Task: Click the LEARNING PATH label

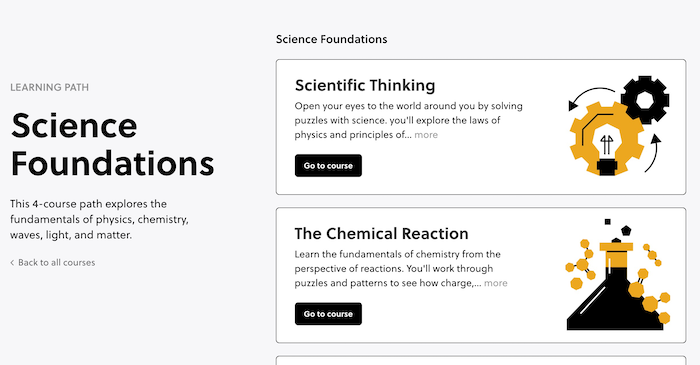Action: coord(50,87)
